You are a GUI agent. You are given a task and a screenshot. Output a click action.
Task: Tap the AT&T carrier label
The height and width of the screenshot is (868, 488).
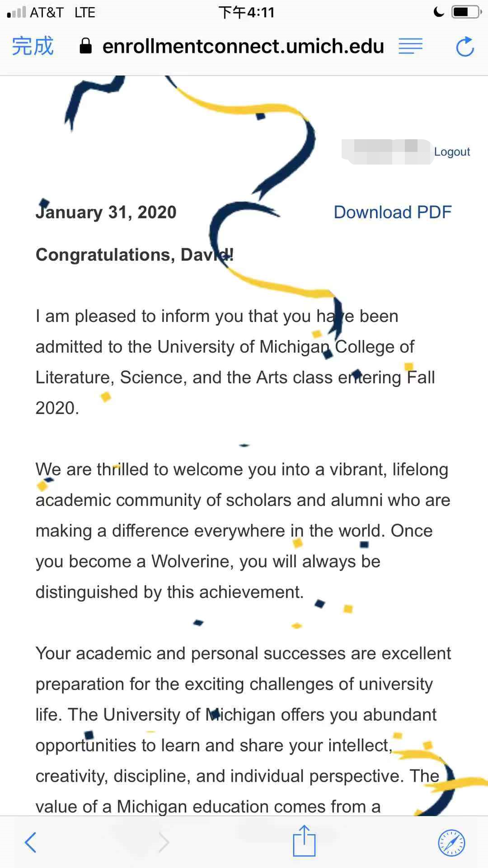click(47, 12)
